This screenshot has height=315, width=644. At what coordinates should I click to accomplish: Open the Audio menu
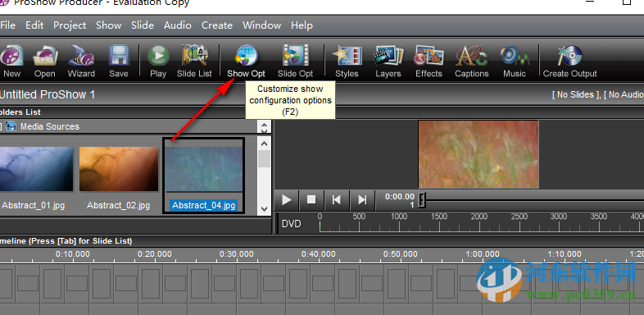click(x=178, y=25)
